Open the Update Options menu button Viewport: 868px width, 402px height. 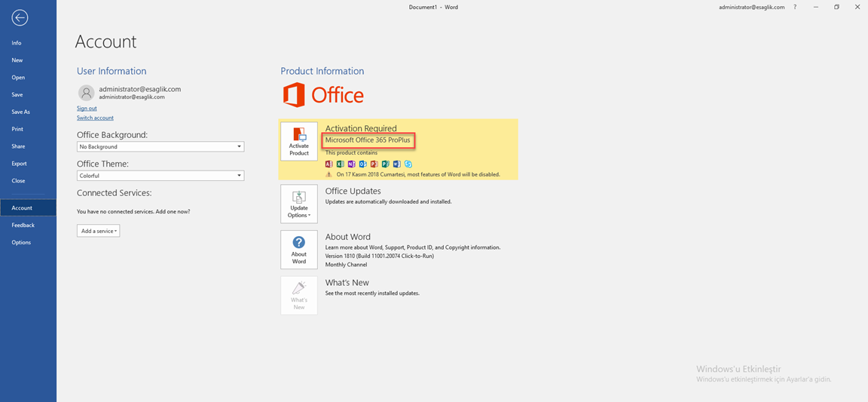pos(299,204)
